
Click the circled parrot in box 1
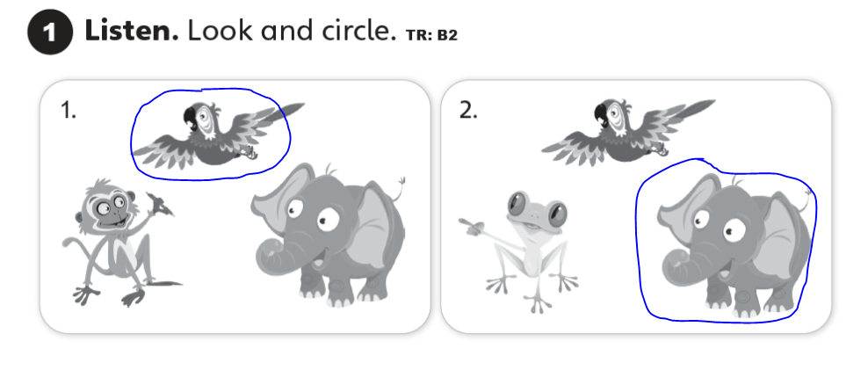219,134
